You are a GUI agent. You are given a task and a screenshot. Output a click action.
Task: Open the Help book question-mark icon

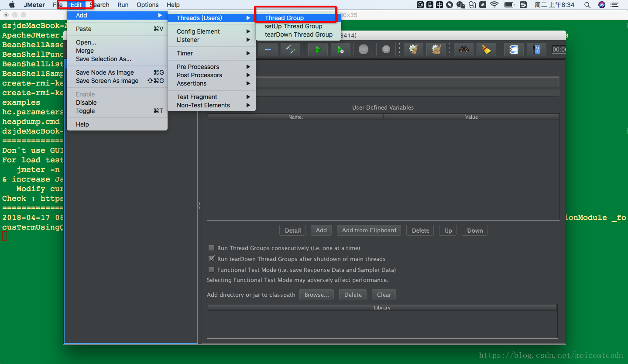(x=536, y=49)
